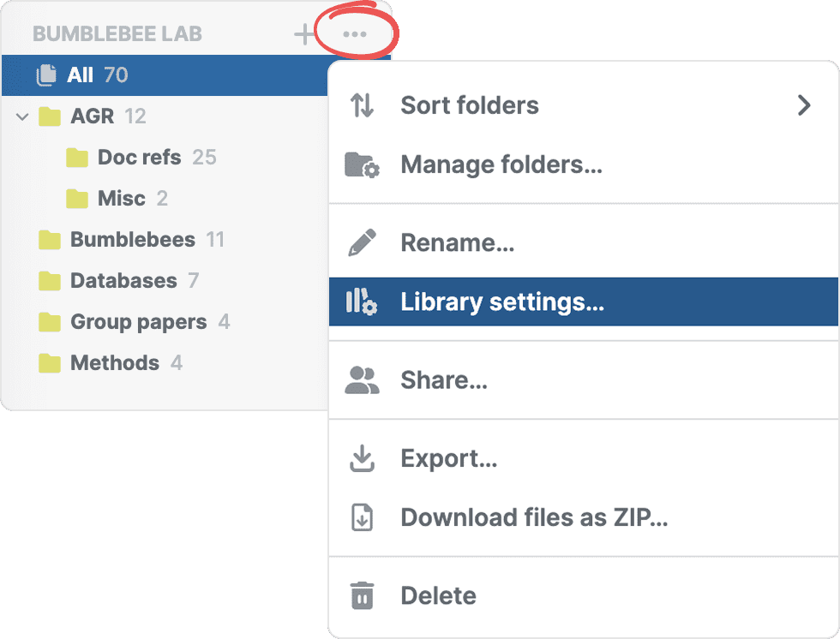Screen dimensions: 840x639
Task: Choose Download files as ZIP
Action: [533, 517]
